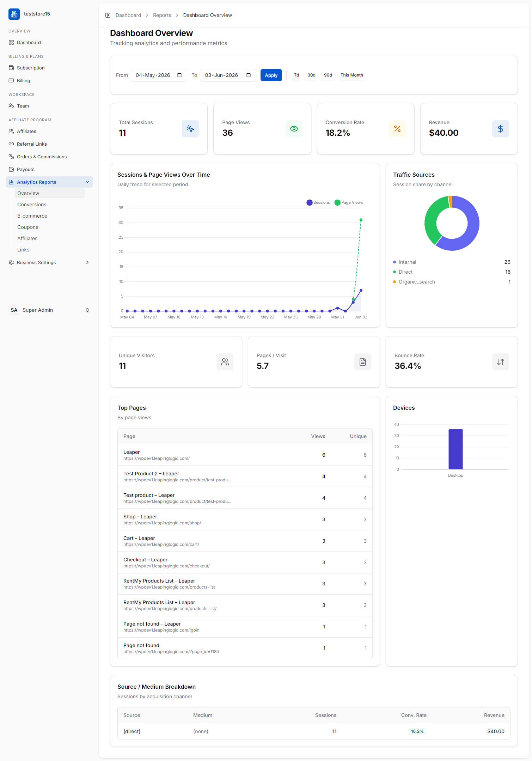The height and width of the screenshot is (761, 532).
Task: Click the Jun 03 Page Views data point
Action: [x=361, y=220]
